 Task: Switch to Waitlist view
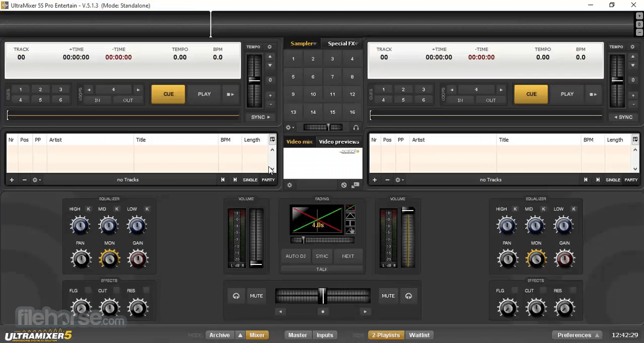(419, 335)
